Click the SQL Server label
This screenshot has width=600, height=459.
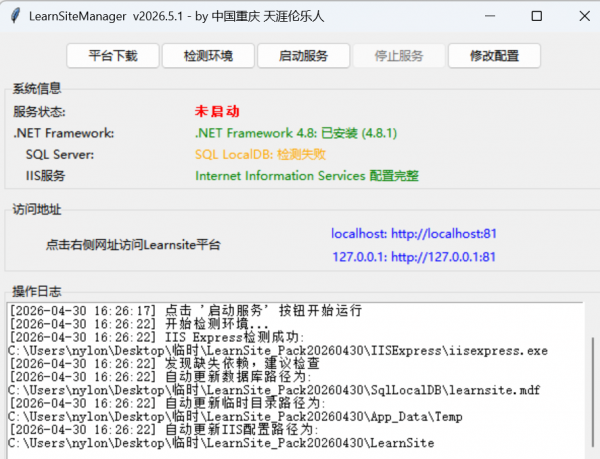(60, 155)
